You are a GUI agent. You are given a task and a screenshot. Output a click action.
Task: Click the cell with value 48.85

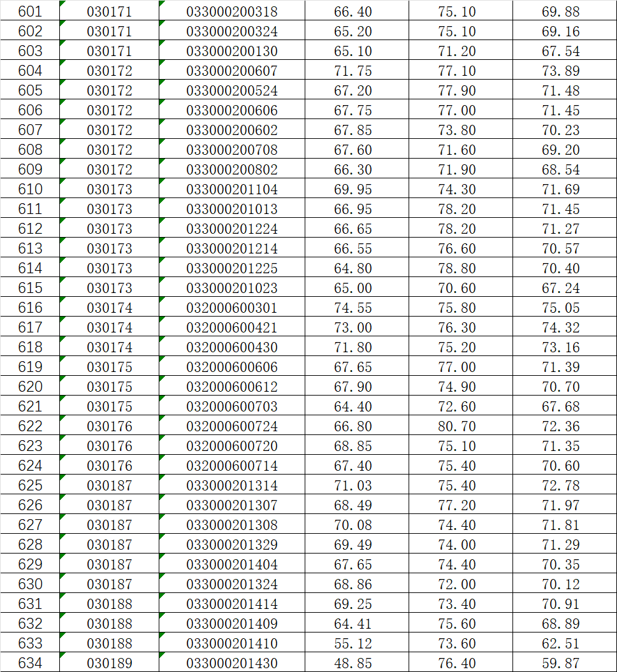click(x=352, y=663)
